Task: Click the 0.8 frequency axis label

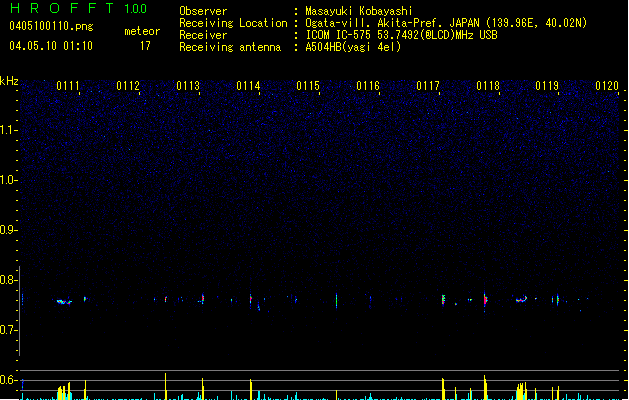Action: click(8, 280)
